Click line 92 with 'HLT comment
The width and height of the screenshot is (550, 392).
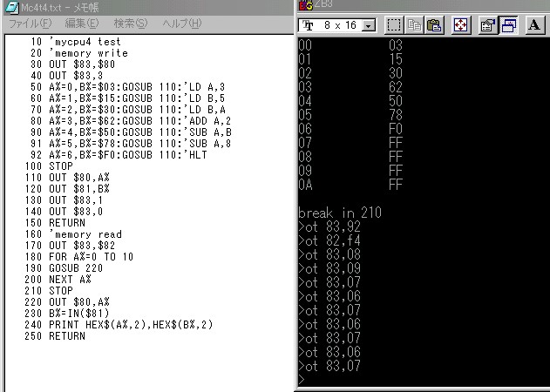tap(119, 155)
